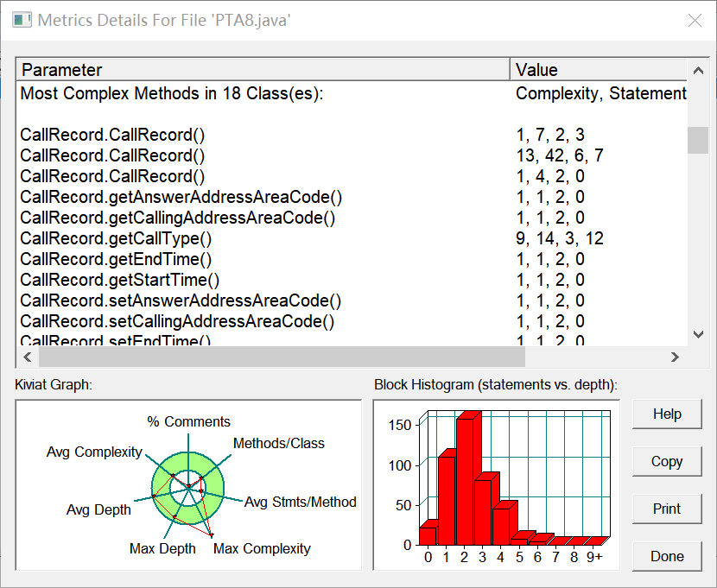Click the Help button
The height and width of the screenshot is (588, 717).
pos(667,414)
